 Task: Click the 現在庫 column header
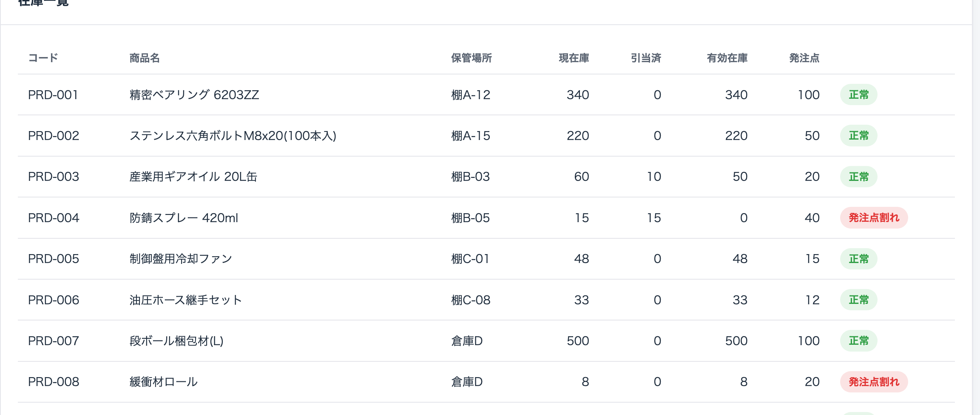(x=574, y=58)
